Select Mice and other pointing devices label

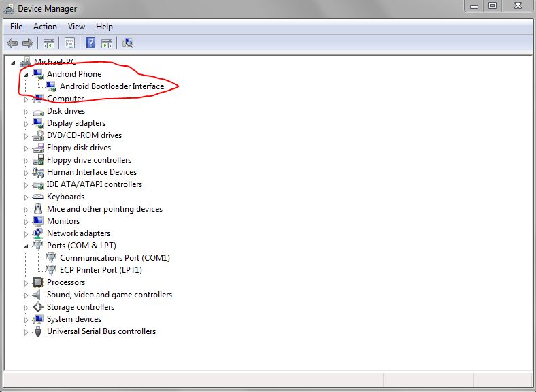click(105, 209)
